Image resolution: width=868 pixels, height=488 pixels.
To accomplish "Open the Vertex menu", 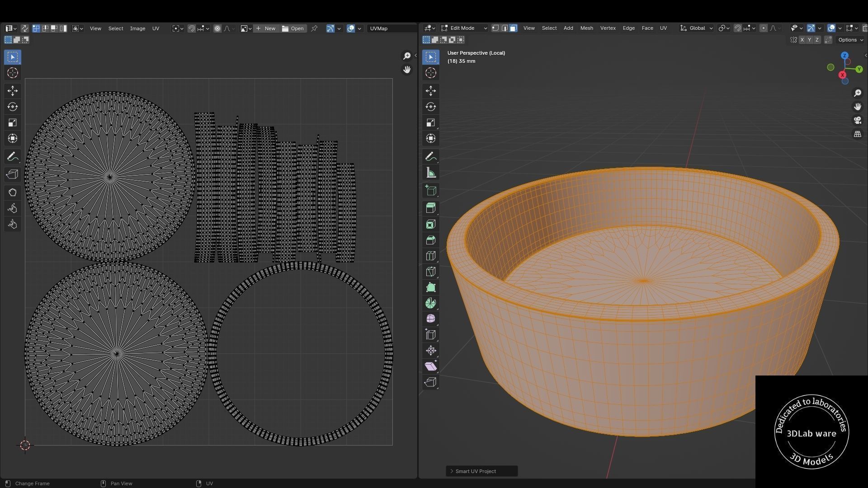I will point(608,28).
